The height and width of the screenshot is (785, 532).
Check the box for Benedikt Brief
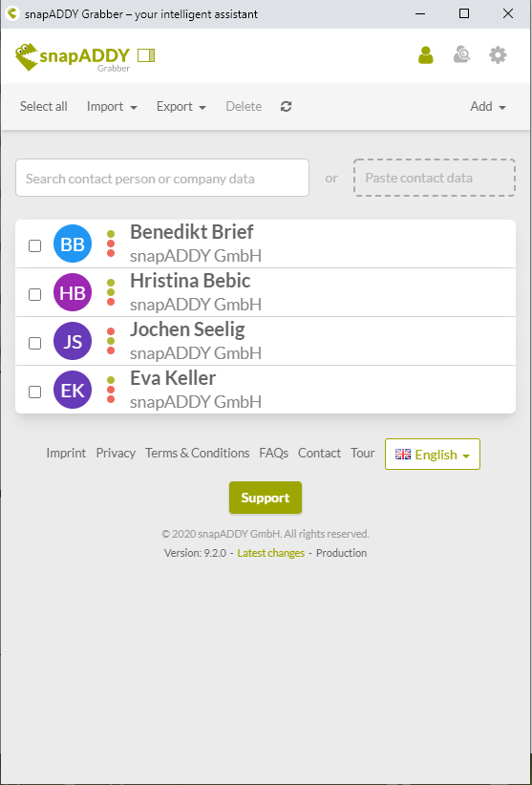(x=34, y=245)
